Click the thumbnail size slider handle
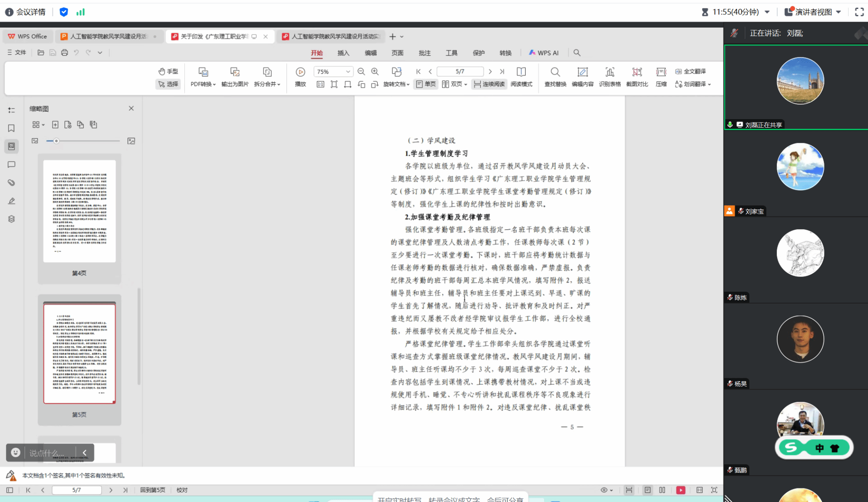Viewport: 868px width, 502px height. [56, 141]
